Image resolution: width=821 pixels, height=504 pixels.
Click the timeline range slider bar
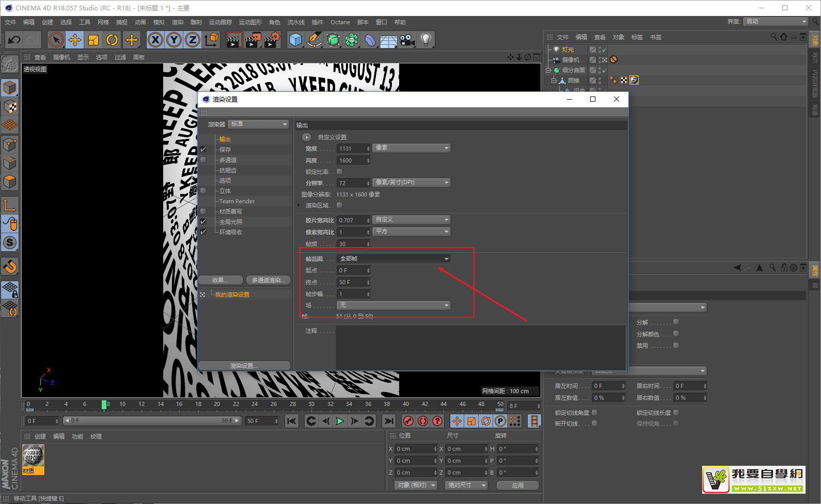click(x=152, y=421)
